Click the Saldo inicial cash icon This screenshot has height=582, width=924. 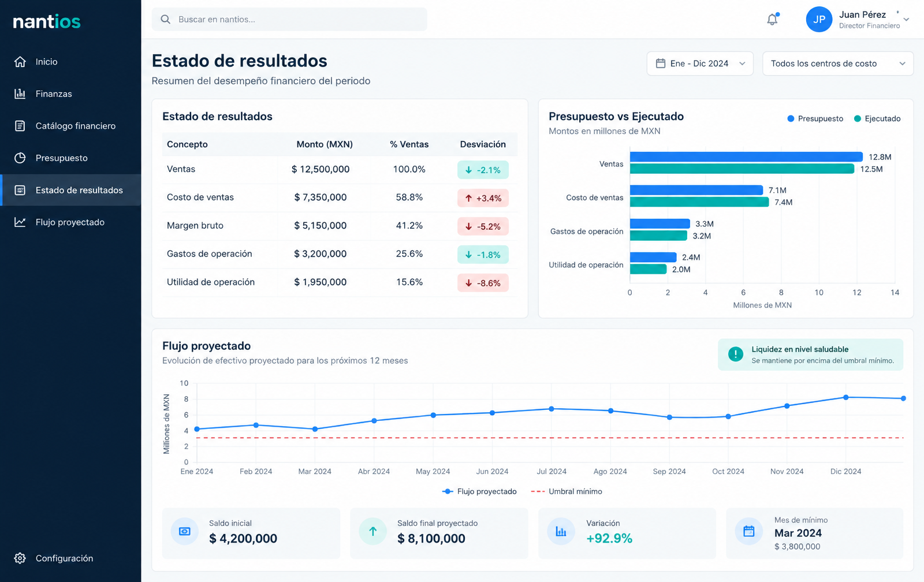click(185, 531)
